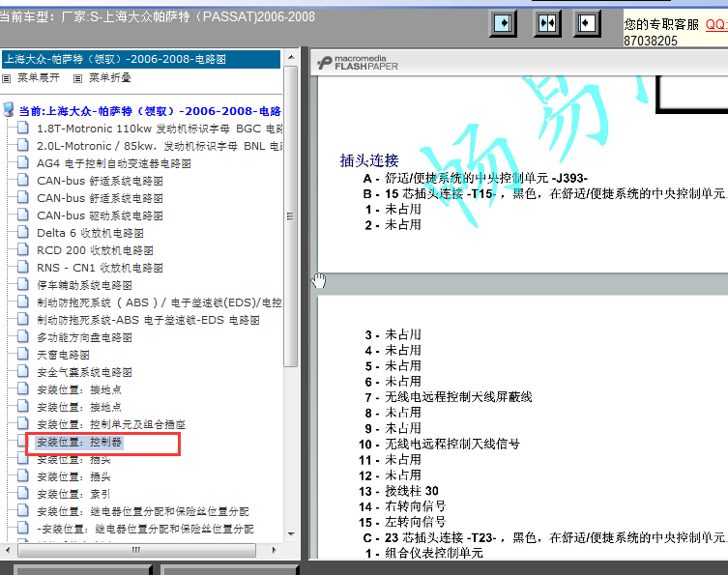Image resolution: width=728 pixels, height=575 pixels.
Task: Click the 菜单展开 expand-all icon
Action: coord(7,78)
